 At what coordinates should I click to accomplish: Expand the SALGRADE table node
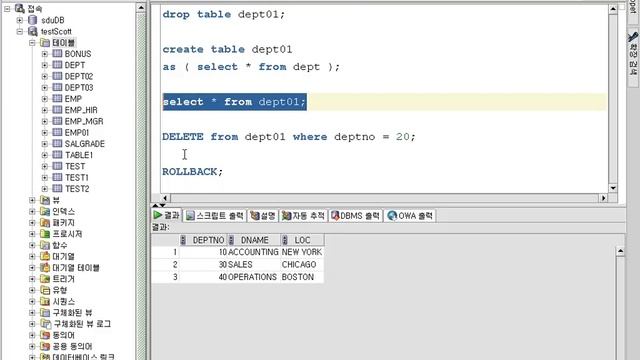pos(45,144)
